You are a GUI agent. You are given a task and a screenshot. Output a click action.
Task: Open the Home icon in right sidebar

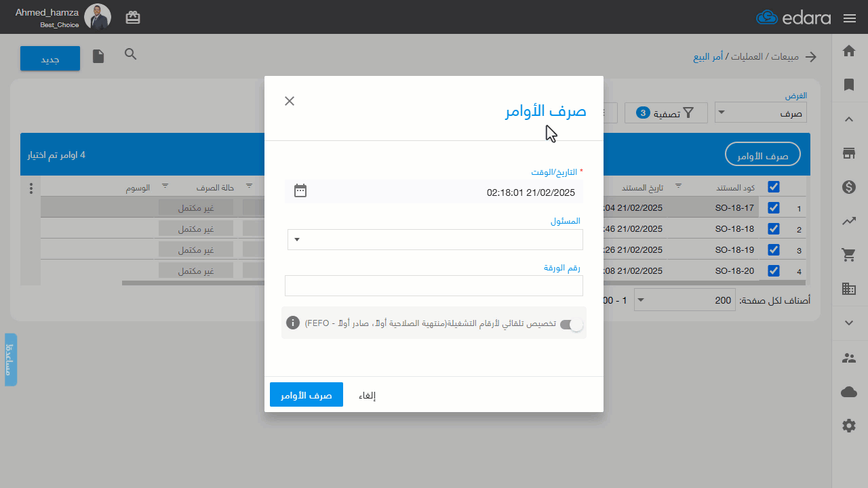pos(848,51)
